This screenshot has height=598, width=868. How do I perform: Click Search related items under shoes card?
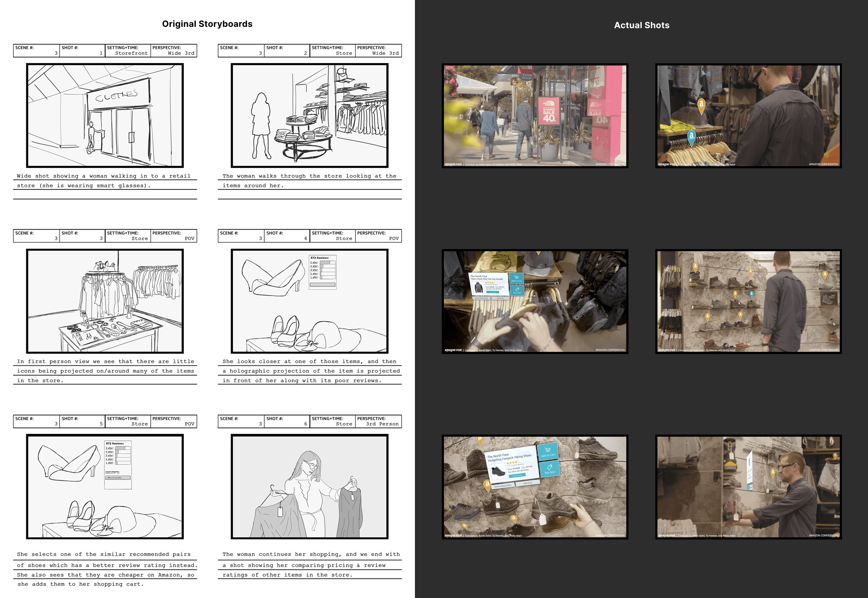[503, 486]
